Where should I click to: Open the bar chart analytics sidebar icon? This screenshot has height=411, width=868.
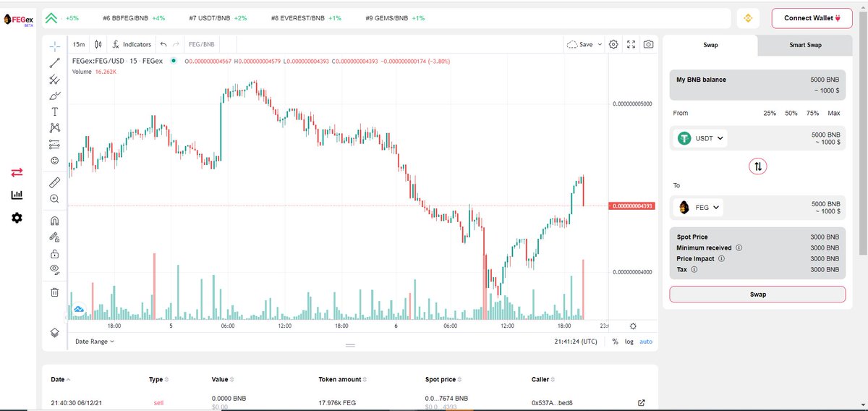pos(17,195)
